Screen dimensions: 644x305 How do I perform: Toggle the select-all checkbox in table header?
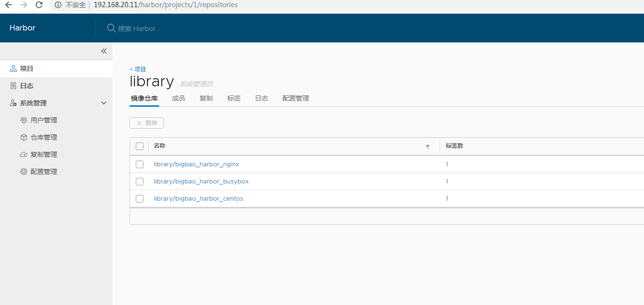click(140, 146)
